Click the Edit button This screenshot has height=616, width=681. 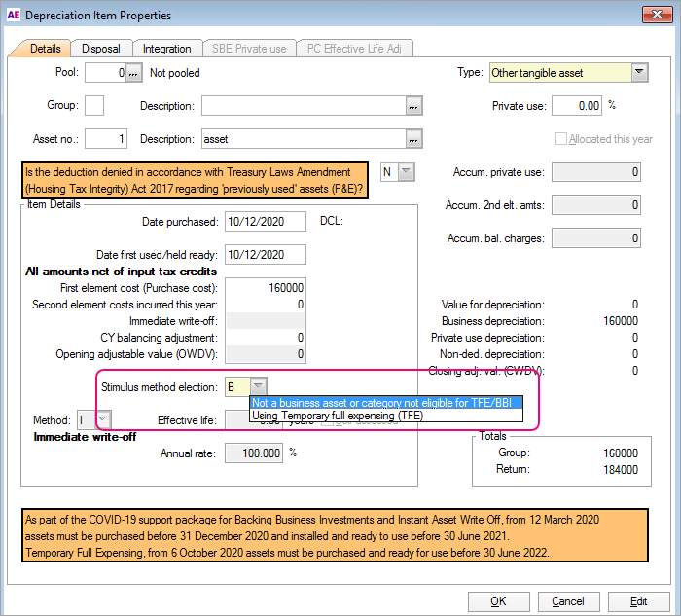point(638,600)
